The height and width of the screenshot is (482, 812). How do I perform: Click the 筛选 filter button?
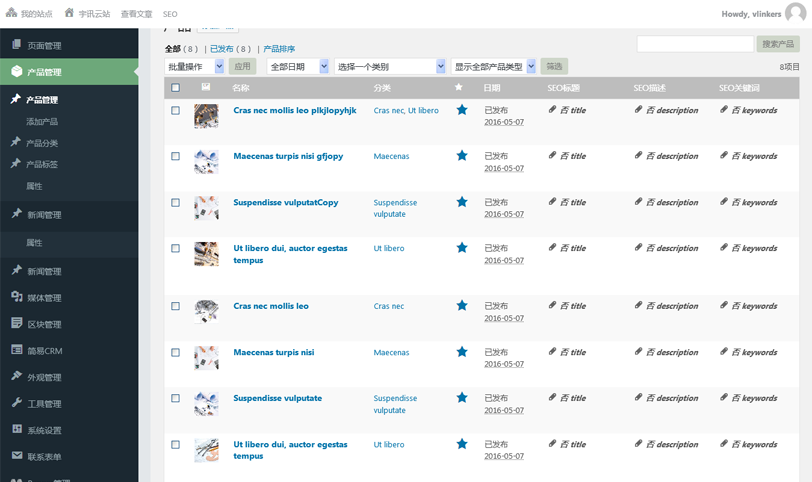(554, 66)
